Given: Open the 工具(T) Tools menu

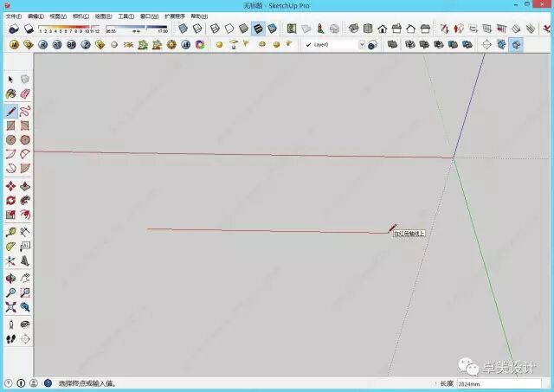Looking at the screenshot, I should pos(126,16).
